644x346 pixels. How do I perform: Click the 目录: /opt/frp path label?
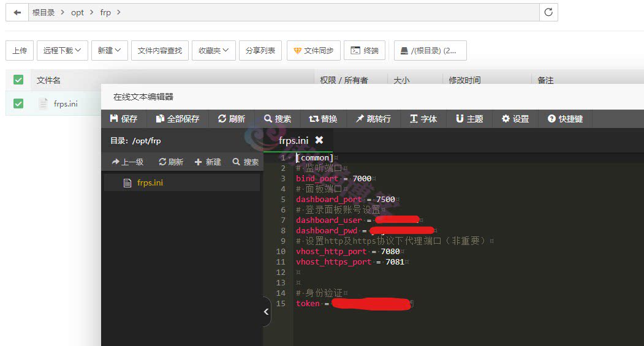point(135,141)
